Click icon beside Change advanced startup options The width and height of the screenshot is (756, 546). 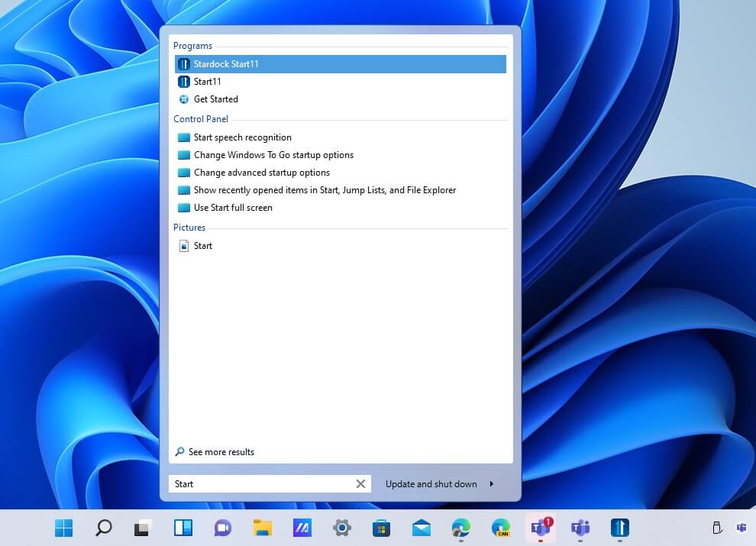tap(184, 173)
